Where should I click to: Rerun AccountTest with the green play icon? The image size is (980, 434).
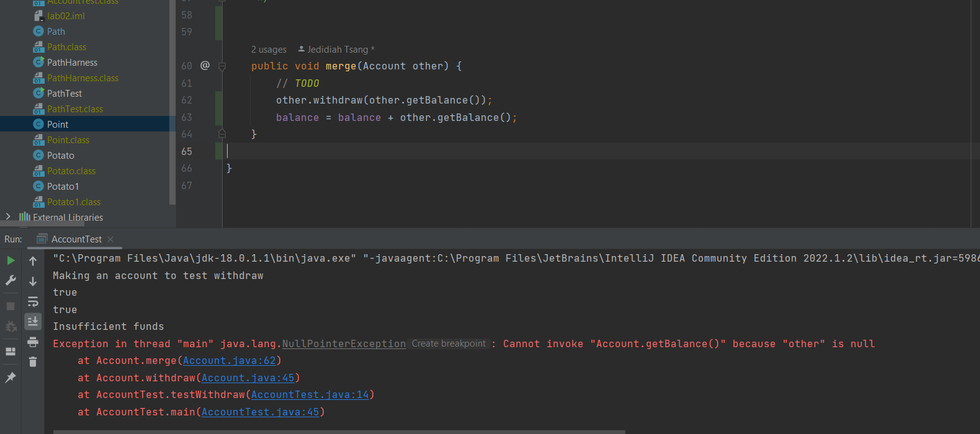[11, 260]
